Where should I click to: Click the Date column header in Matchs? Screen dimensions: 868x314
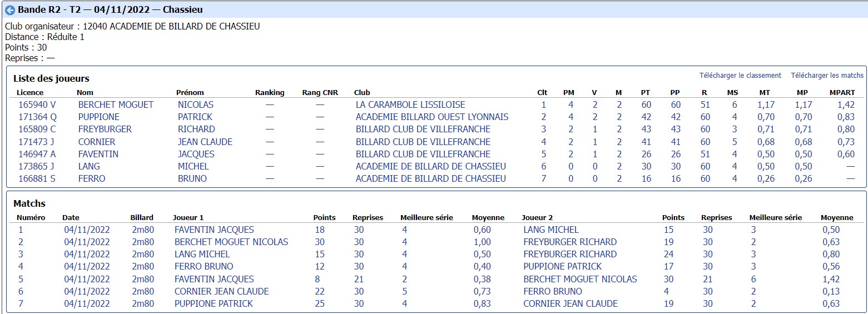click(71, 217)
